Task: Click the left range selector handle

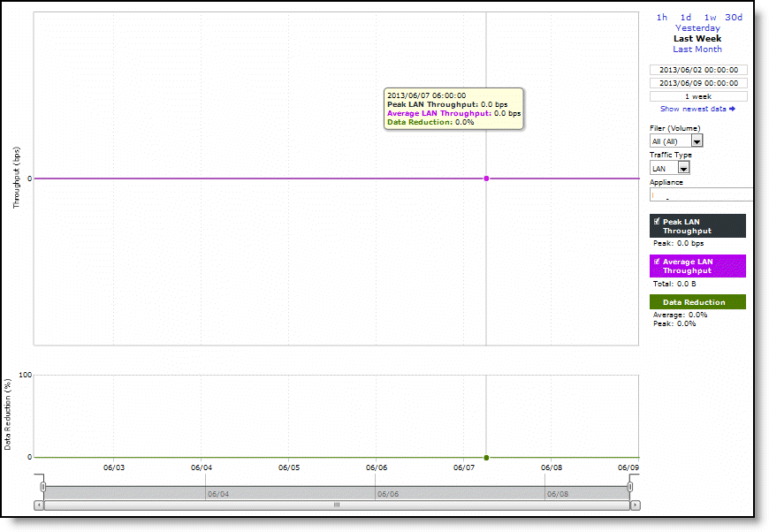Action: 42,487
